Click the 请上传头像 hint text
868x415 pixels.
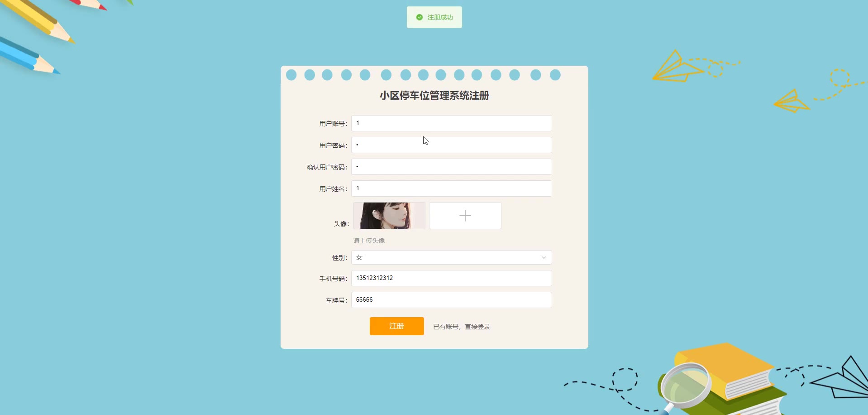click(369, 241)
